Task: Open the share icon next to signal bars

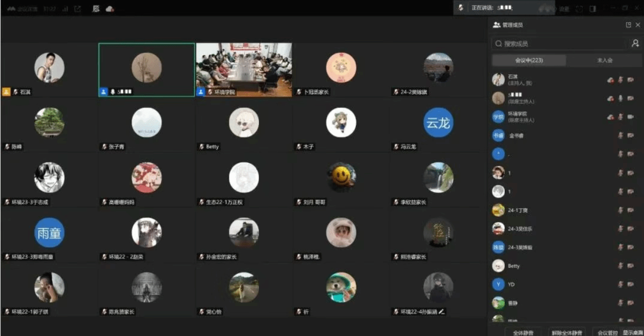Action: coord(78,9)
